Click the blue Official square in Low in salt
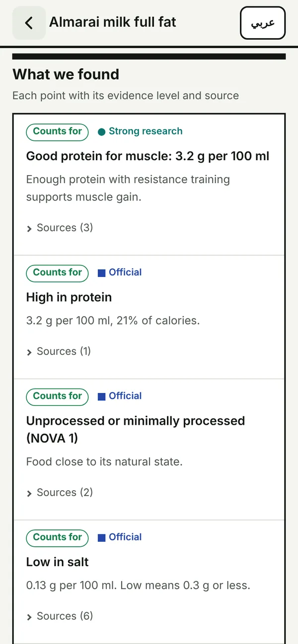The width and height of the screenshot is (298, 644). coord(101,537)
